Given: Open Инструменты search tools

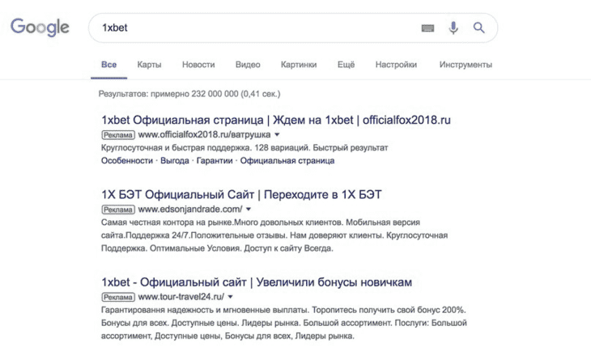Looking at the screenshot, I should point(466,65).
